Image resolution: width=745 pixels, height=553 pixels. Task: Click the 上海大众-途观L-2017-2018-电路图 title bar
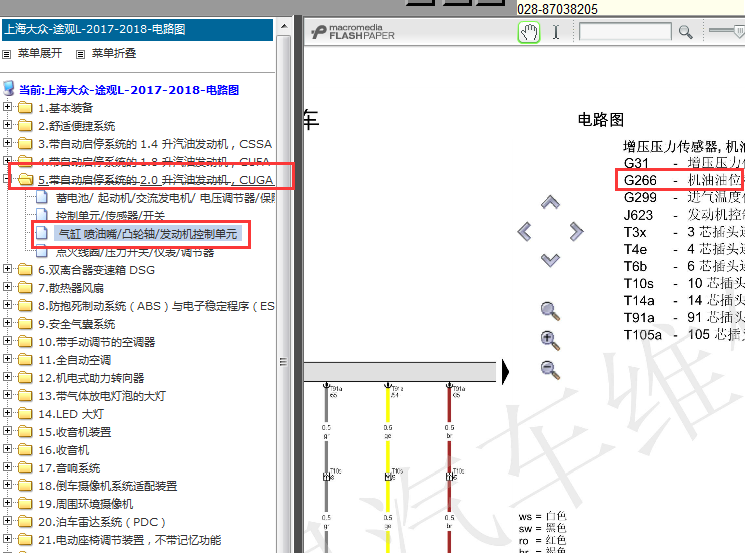pos(137,29)
